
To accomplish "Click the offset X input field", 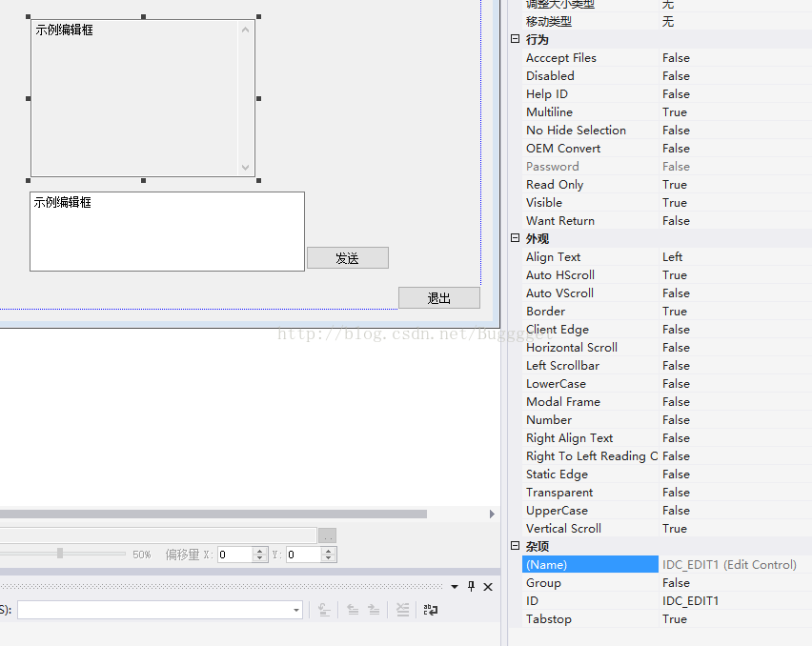I will click(233, 555).
